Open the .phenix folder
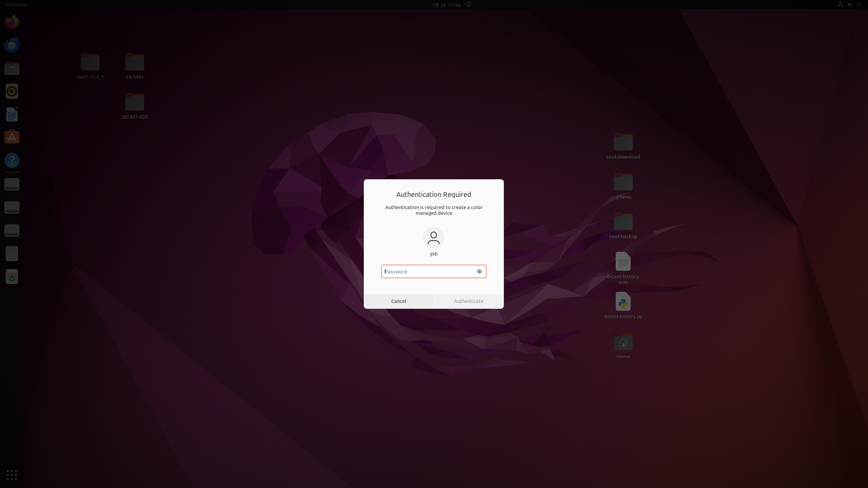 tap(623, 182)
